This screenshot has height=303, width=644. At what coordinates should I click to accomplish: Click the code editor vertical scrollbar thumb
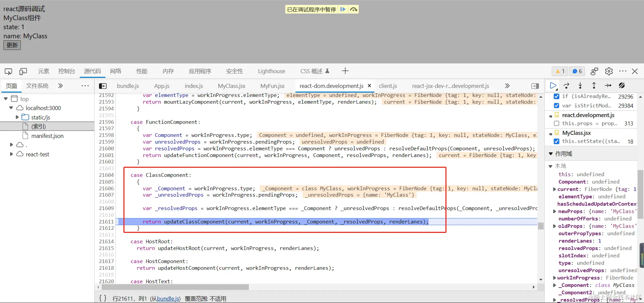tap(541, 226)
